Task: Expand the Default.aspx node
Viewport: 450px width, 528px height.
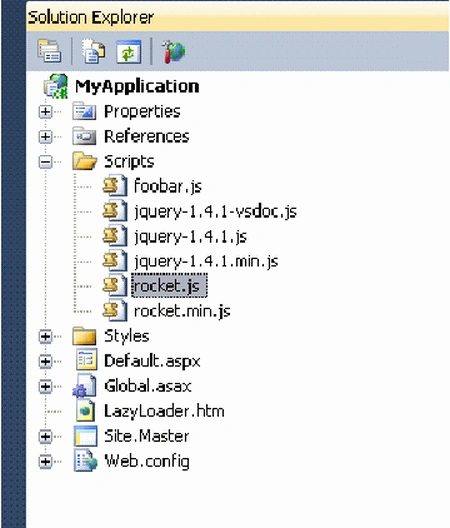Action: (45, 361)
